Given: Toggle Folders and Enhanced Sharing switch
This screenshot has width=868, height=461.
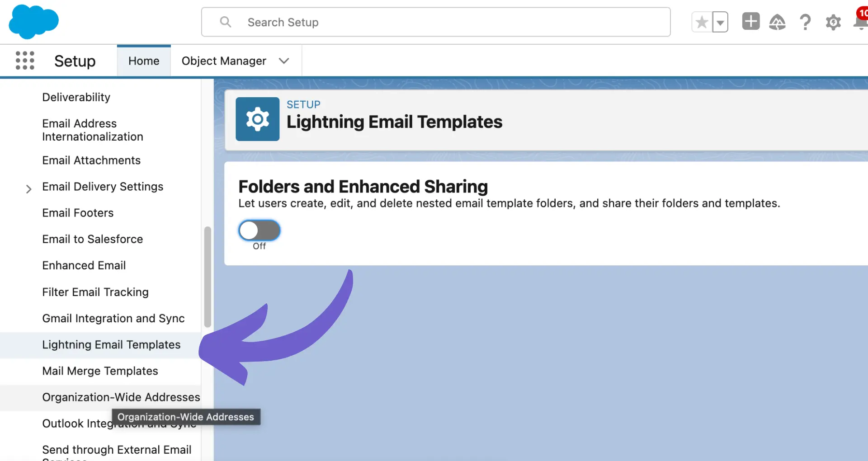Looking at the screenshot, I should pyautogui.click(x=259, y=230).
